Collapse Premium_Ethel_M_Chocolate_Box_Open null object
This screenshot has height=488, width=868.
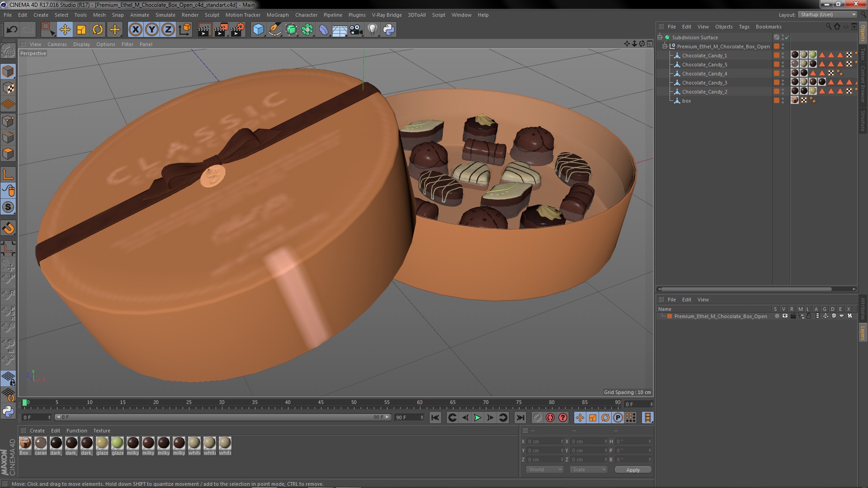665,46
